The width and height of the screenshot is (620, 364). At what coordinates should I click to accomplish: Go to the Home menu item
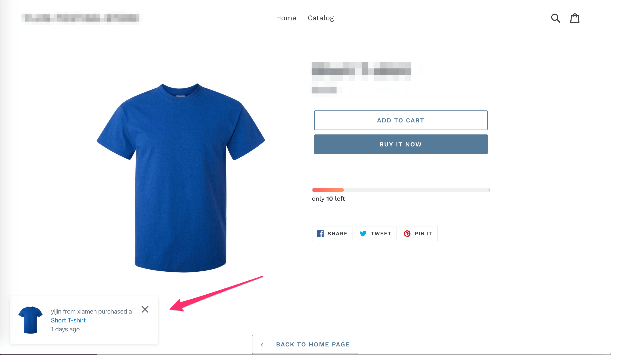pyautogui.click(x=286, y=18)
